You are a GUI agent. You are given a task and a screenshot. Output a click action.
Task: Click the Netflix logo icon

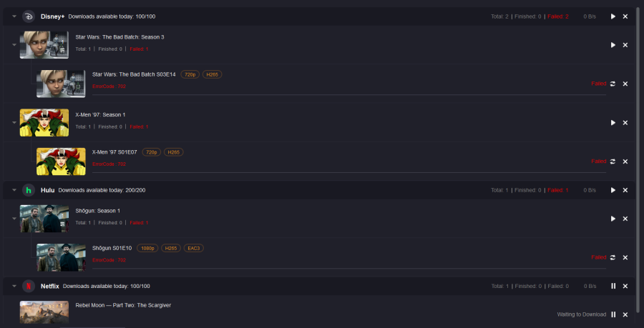tap(29, 286)
